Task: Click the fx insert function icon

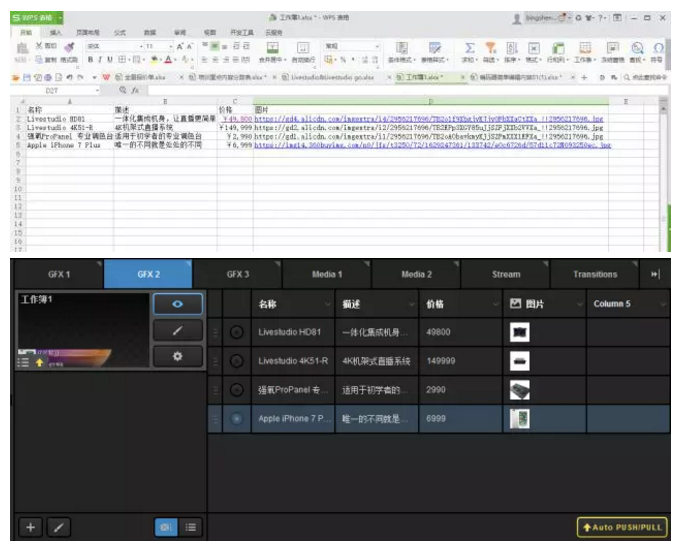Action: click(136, 90)
